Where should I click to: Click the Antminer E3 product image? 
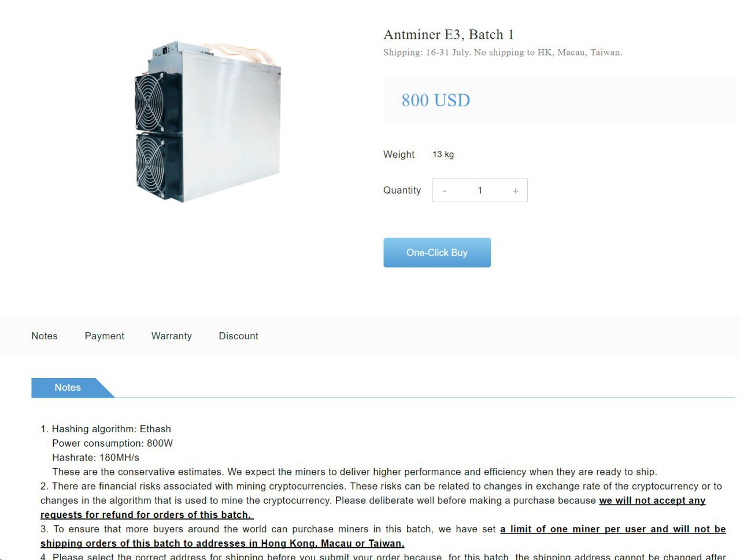(207, 121)
